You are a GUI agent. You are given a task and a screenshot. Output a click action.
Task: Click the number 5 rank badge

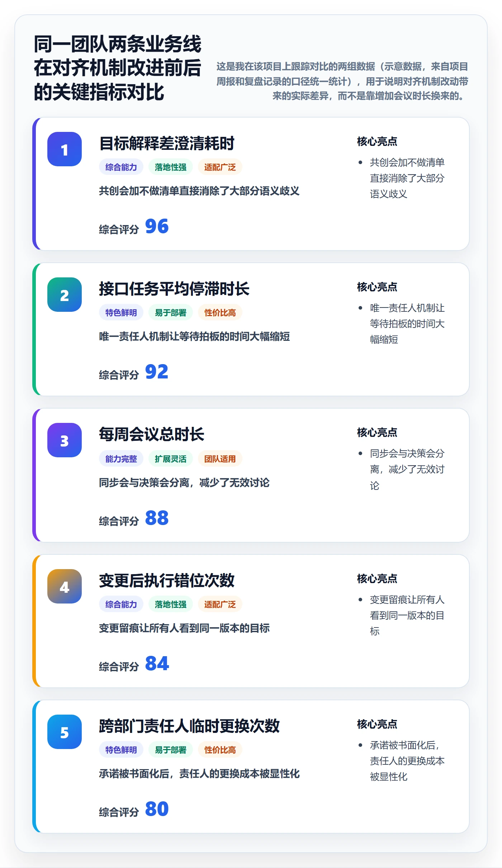65,732
